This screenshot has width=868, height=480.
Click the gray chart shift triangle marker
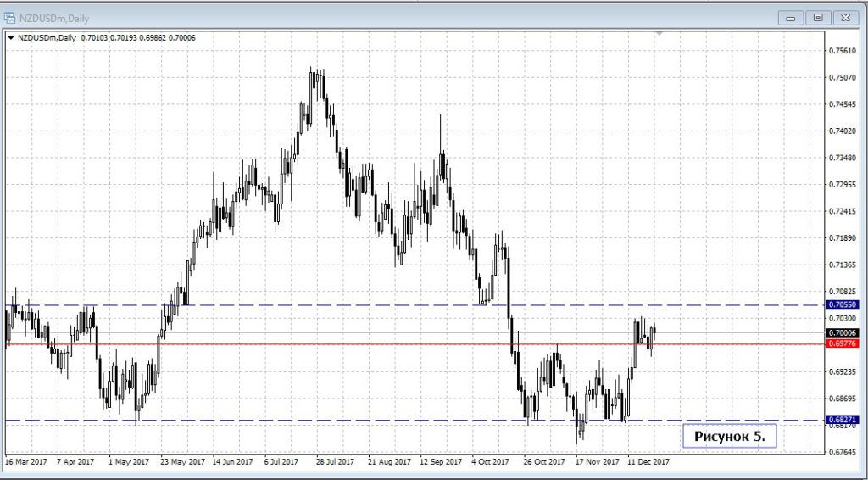click(x=659, y=33)
